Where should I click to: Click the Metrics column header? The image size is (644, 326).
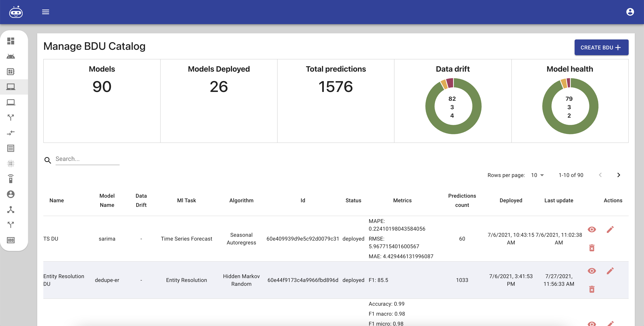click(x=402, y=200)
